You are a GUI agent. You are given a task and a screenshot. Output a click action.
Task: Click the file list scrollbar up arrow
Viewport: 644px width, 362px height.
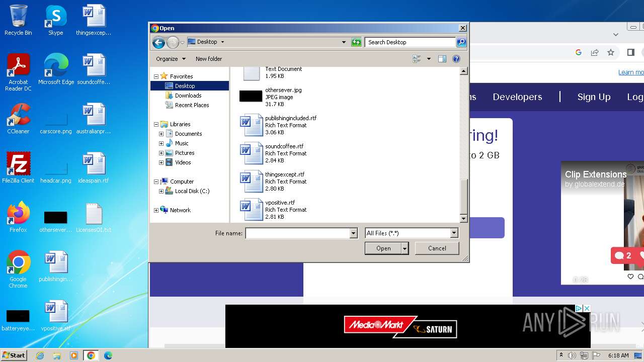464,71
